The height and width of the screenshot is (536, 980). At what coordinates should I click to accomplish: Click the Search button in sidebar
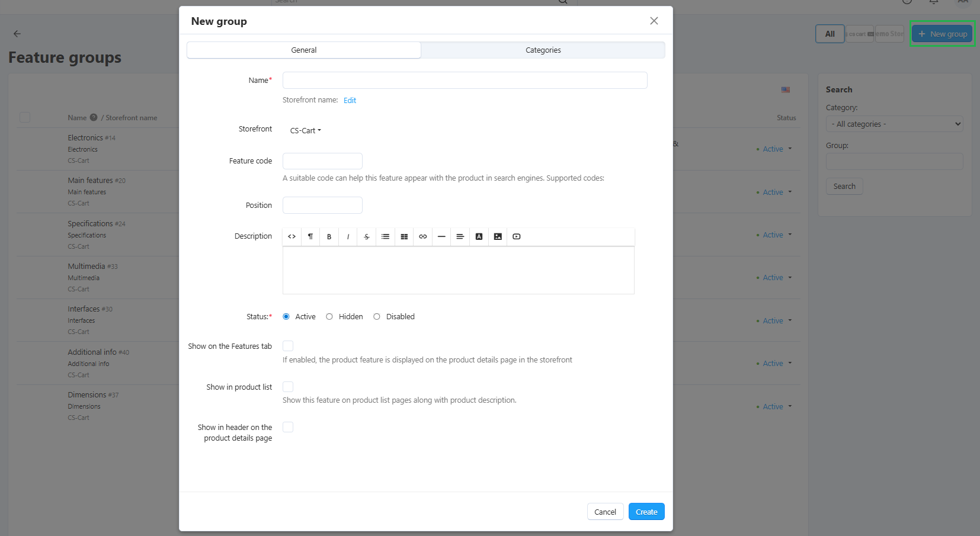pos(844,186)
